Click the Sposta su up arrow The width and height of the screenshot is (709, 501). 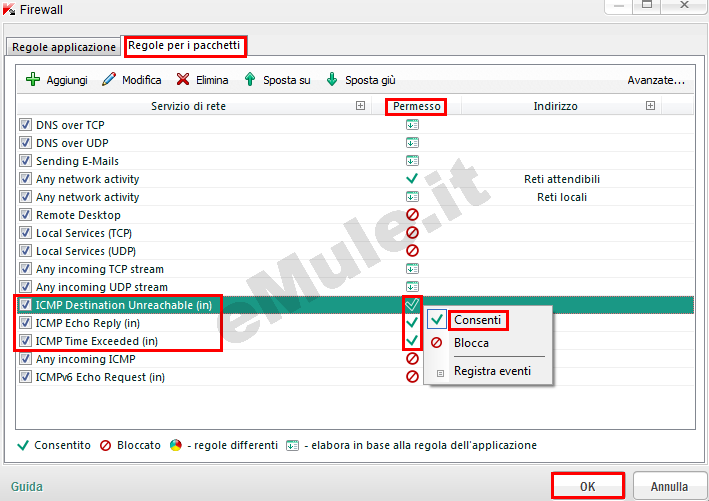pos(250,80)
